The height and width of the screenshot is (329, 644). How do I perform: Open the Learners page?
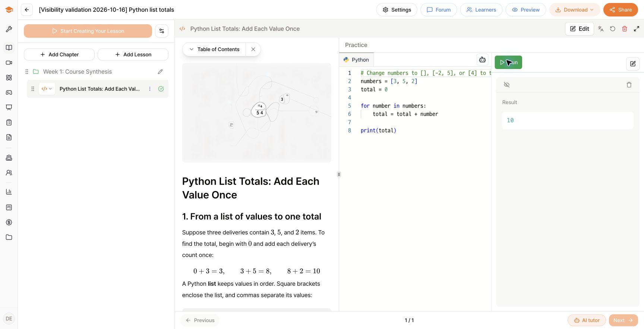click(481, 10)
